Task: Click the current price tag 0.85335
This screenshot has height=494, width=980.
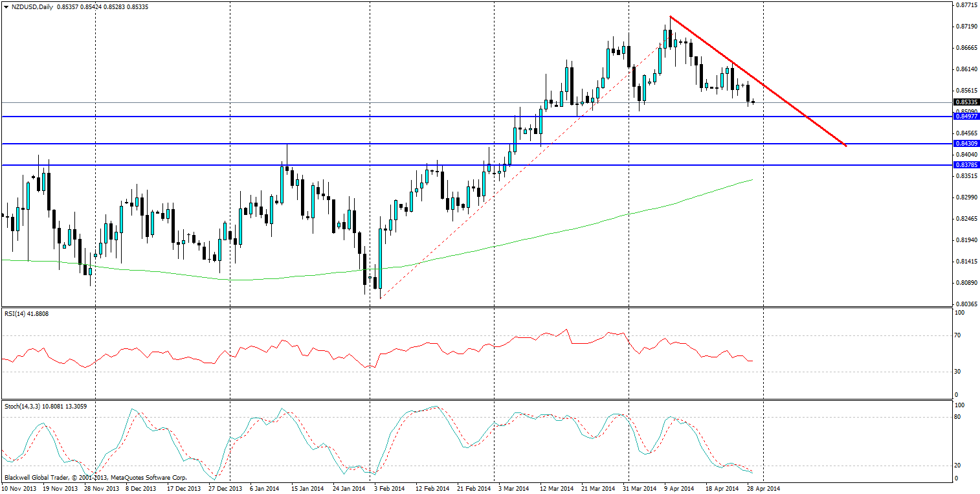Action: pyautogui.click(x=966, y=102)
